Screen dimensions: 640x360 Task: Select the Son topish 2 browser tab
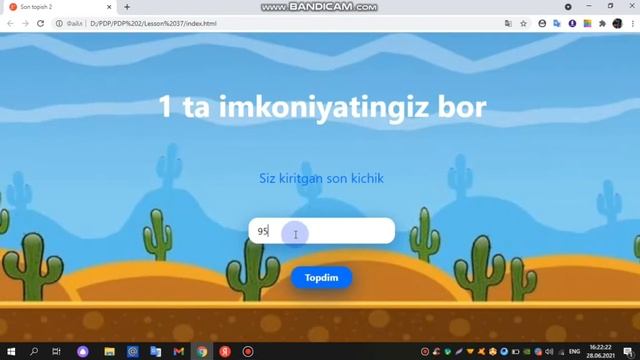pos(60,7)
